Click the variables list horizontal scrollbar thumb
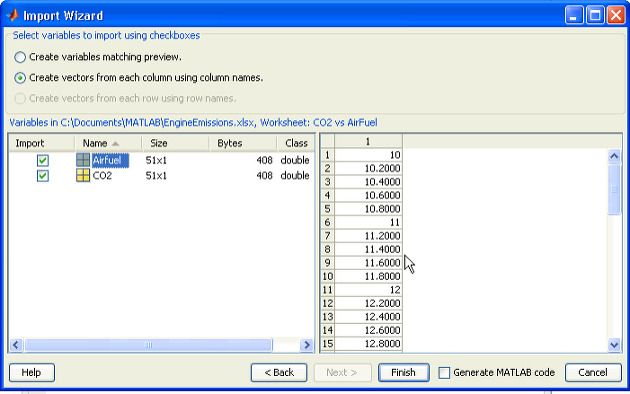The image size is (630, 394). click(148, 345)
